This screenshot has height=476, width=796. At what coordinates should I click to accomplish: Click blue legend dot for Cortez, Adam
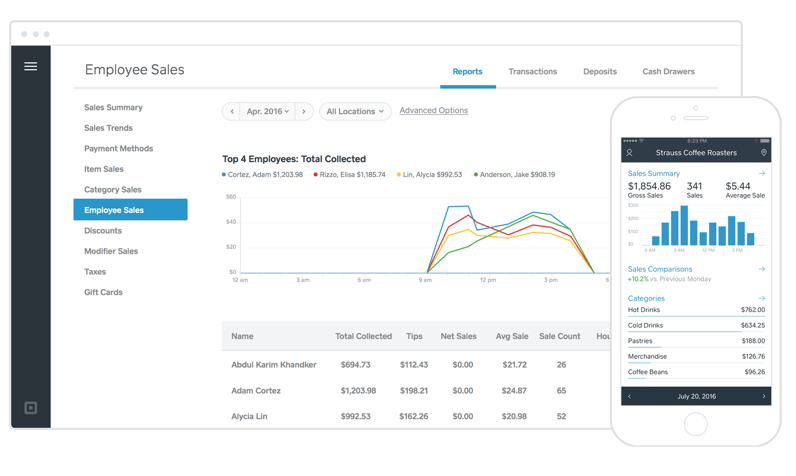point(224,175)
